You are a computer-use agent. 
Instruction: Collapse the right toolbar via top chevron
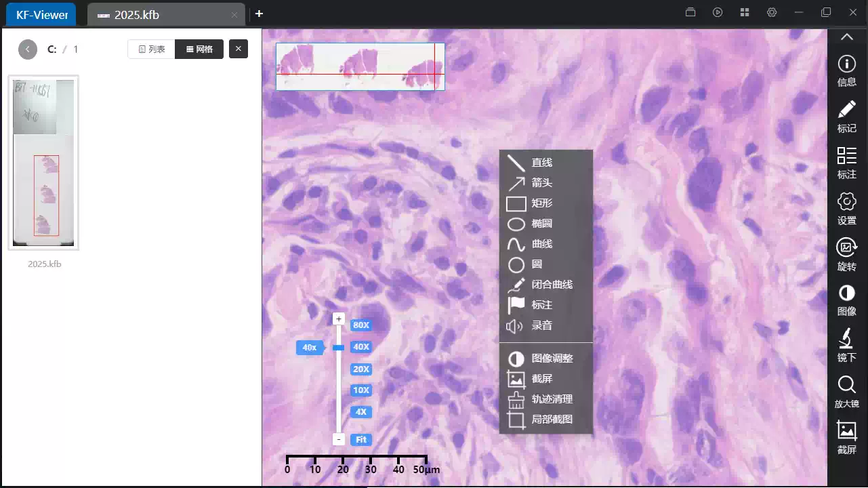[x=846, y=36]
